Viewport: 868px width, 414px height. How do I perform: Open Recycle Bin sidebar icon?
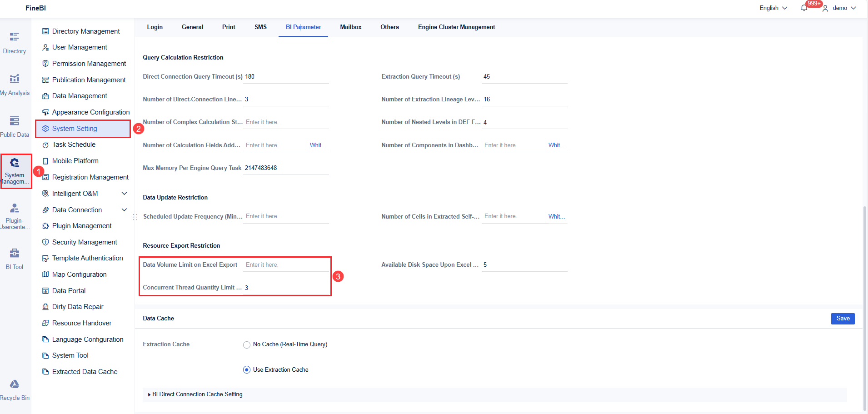pyautogui.click(x=15, y=384)
